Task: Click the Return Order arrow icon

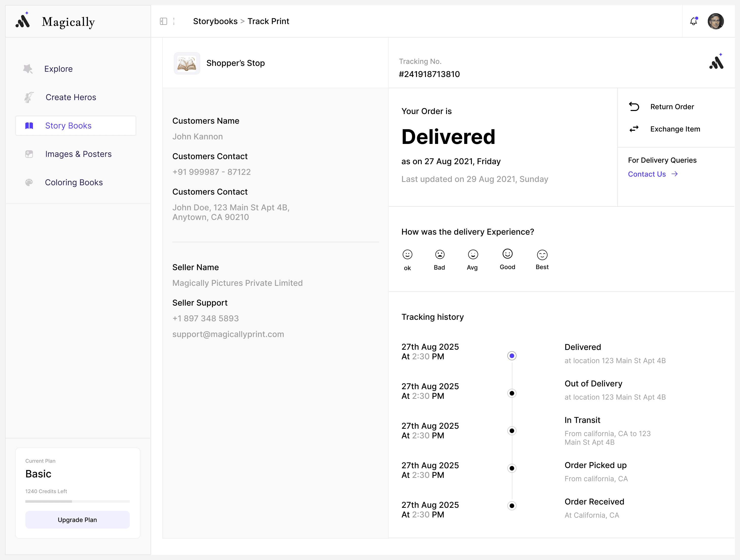Action: coord(634,107)
